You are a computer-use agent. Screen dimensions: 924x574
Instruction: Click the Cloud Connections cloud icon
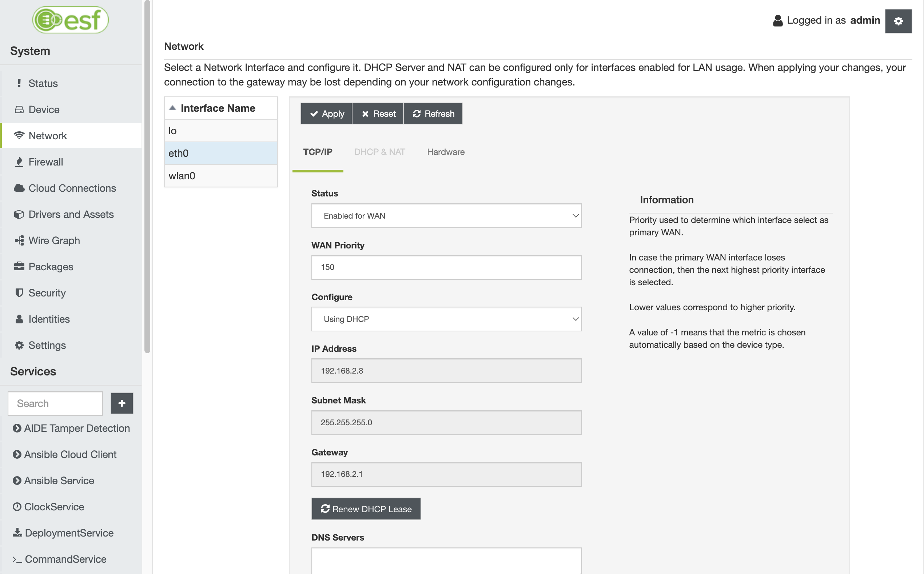pos(19,188)
